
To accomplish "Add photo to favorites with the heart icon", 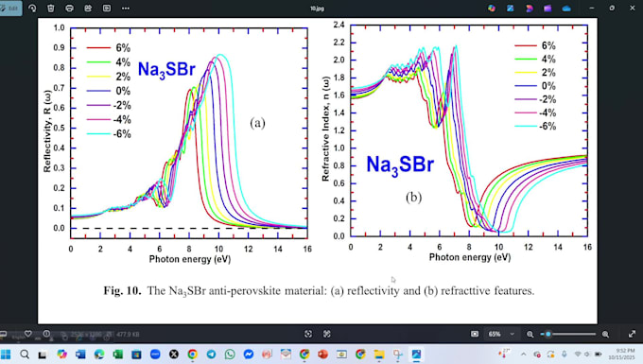I will pos(27,334).
